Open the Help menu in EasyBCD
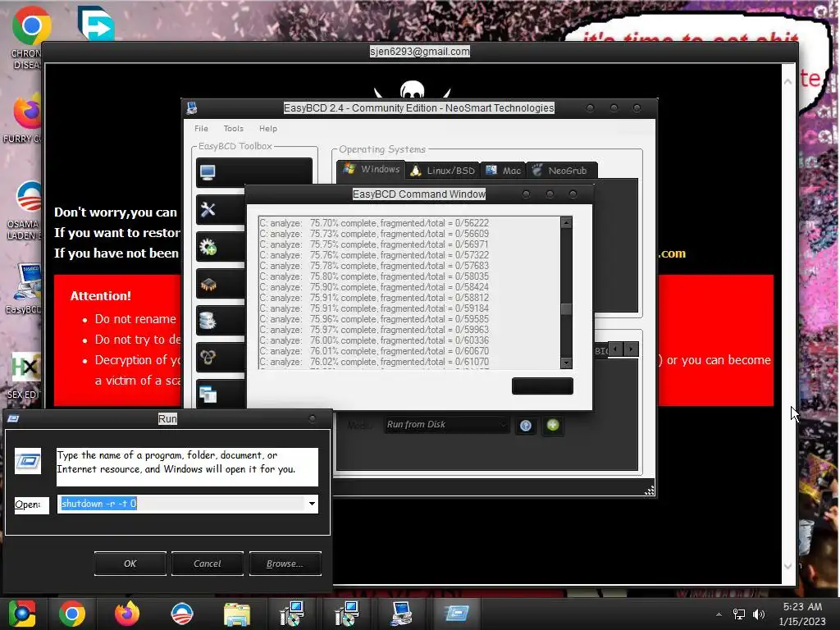Screen dimensions: 840x630 [x=268, y=129]
